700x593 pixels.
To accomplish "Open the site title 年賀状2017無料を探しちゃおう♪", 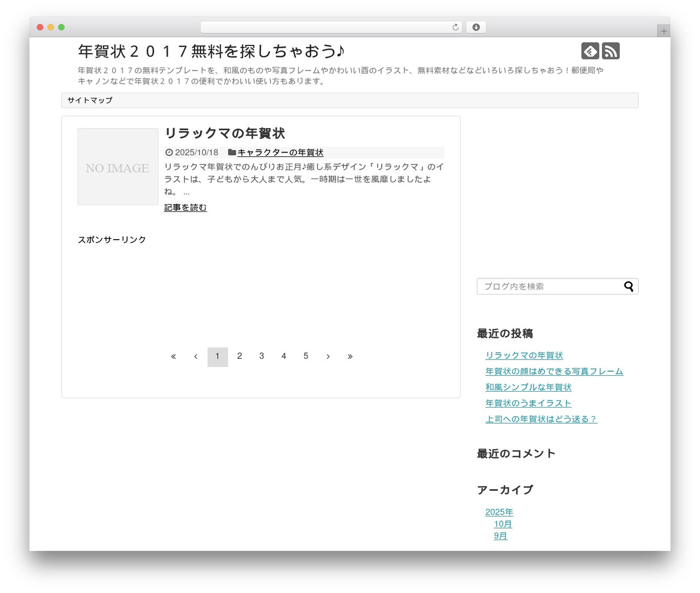I will [212, 51].
